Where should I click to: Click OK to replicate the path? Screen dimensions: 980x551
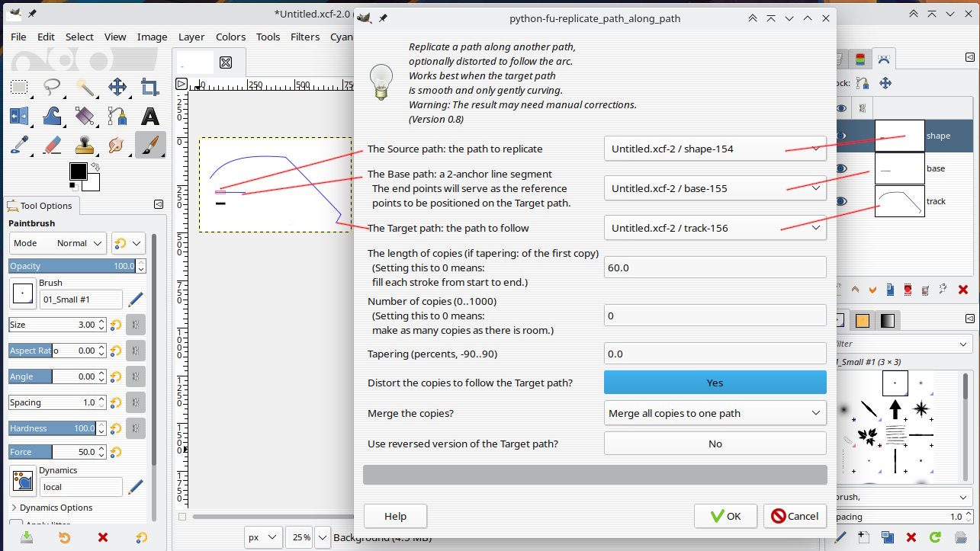(x=725, y=516)
